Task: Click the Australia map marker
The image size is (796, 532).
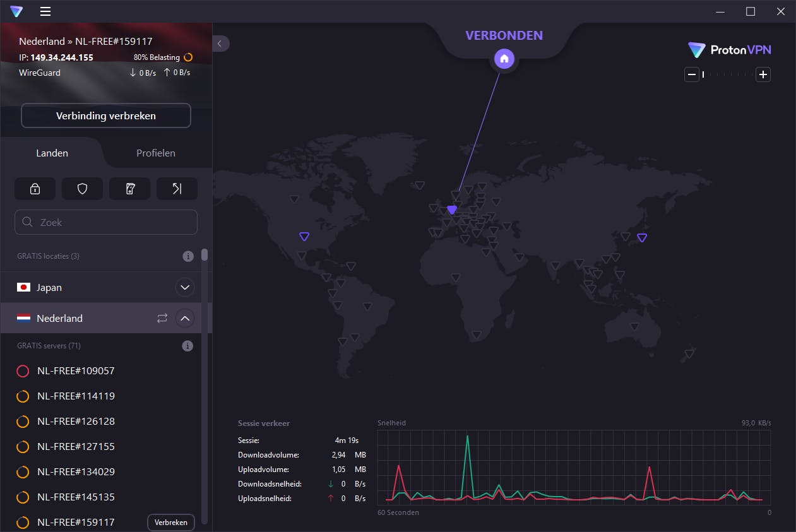Action: point(634,326)
